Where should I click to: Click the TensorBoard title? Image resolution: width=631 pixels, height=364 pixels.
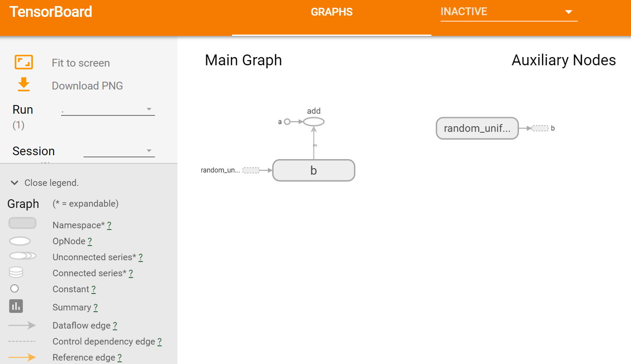click(x=51, y=12)
